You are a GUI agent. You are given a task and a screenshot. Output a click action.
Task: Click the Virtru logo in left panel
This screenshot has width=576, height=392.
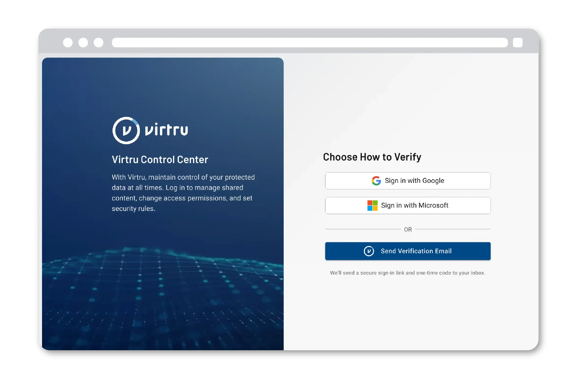pos(150,130)
